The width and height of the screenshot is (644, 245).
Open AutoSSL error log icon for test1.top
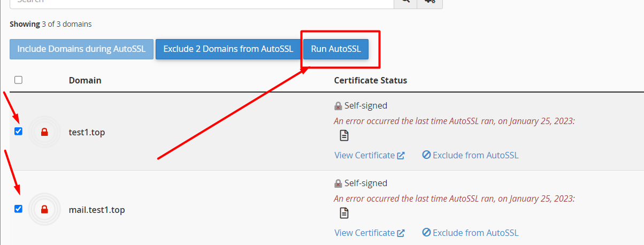pyautogui.click(x=344, y=136)
